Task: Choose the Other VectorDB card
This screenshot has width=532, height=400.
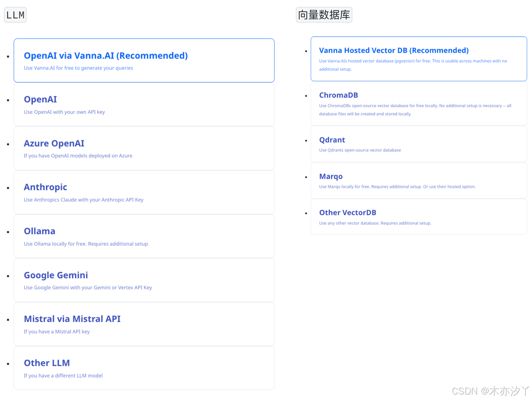Action: click(x=419, y=217)
